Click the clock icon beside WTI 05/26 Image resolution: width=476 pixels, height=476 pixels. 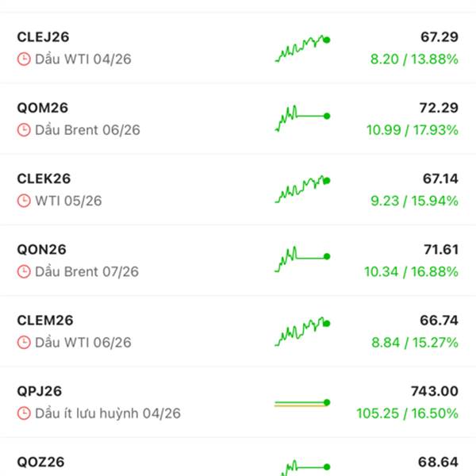pos(24,202)
